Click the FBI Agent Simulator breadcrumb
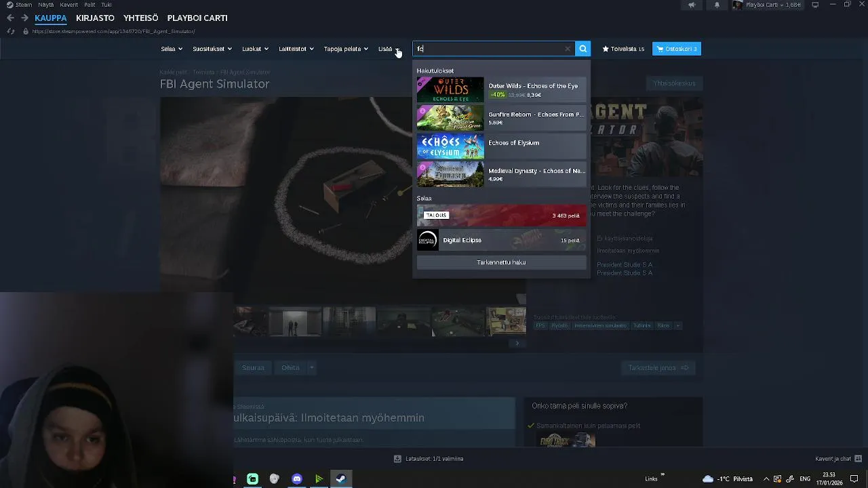This screenshot has height=488, width=868. (x=245, y=72)
